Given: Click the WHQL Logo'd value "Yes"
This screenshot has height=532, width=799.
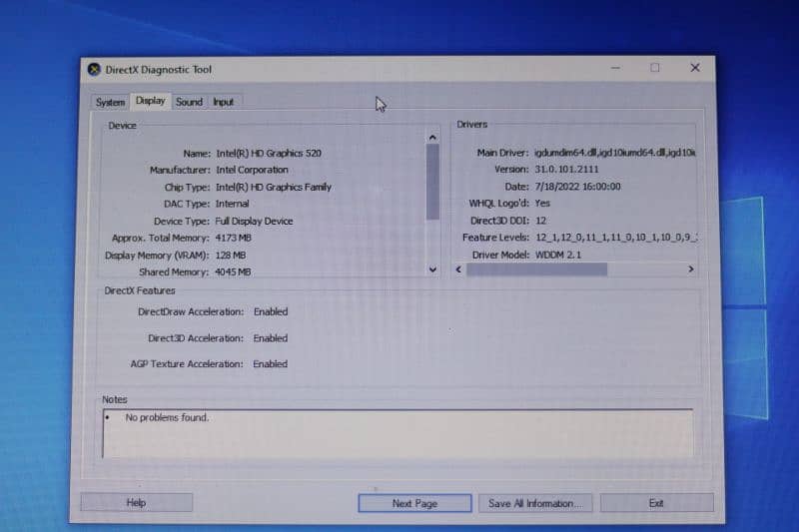Looking at the screenshot, I should point(542,204).
